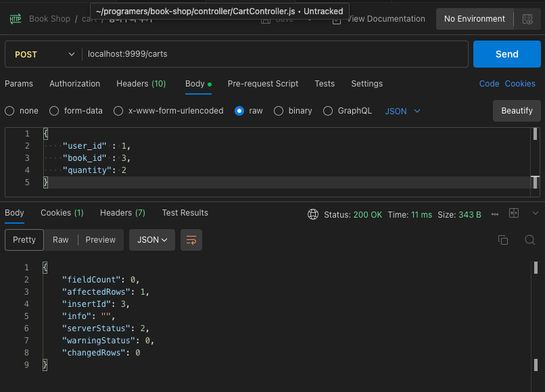The width and height of the screenshot is (545, 392).
Task: Beautify the JSON request body
Action: pos(517,111)
